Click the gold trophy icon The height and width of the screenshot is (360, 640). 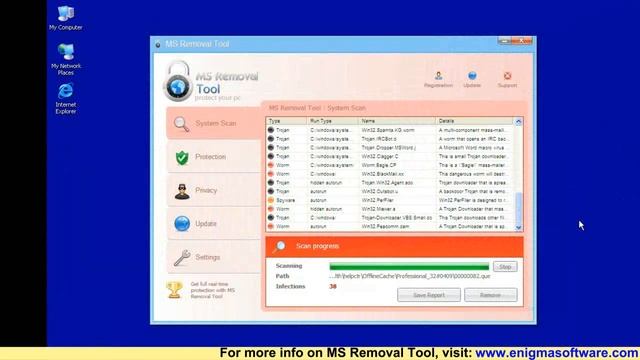pos(174,290)
